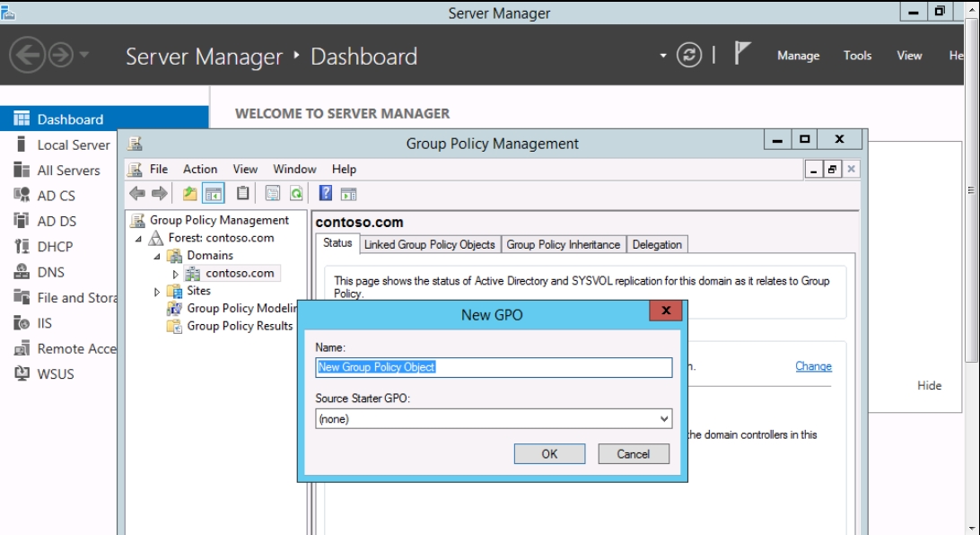Open the Tools menu in Server Manager
980x535 pixels.
(x=858, y=55)
